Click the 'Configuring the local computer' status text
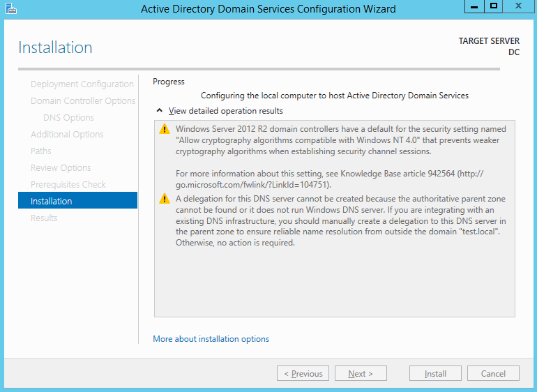 click(x=335, y=96)
